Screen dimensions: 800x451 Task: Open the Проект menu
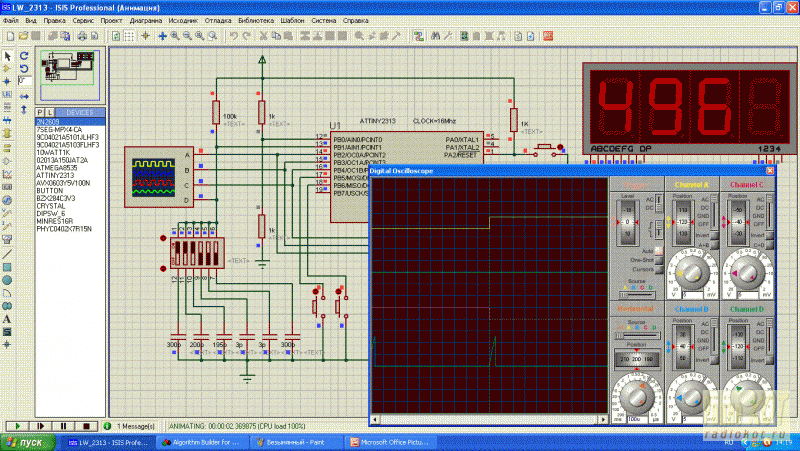tap(111, 21)
